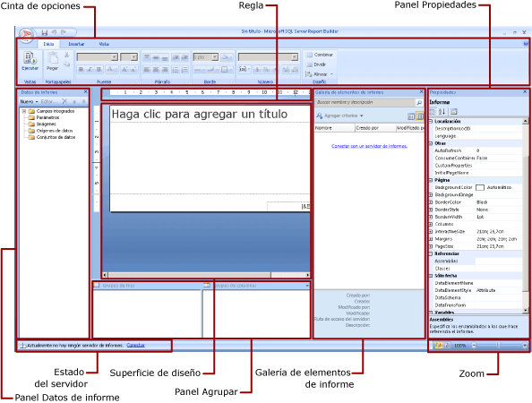Screen dimensions: 532x403
Task: Open the border fill color picker
Action: [227, 57]
